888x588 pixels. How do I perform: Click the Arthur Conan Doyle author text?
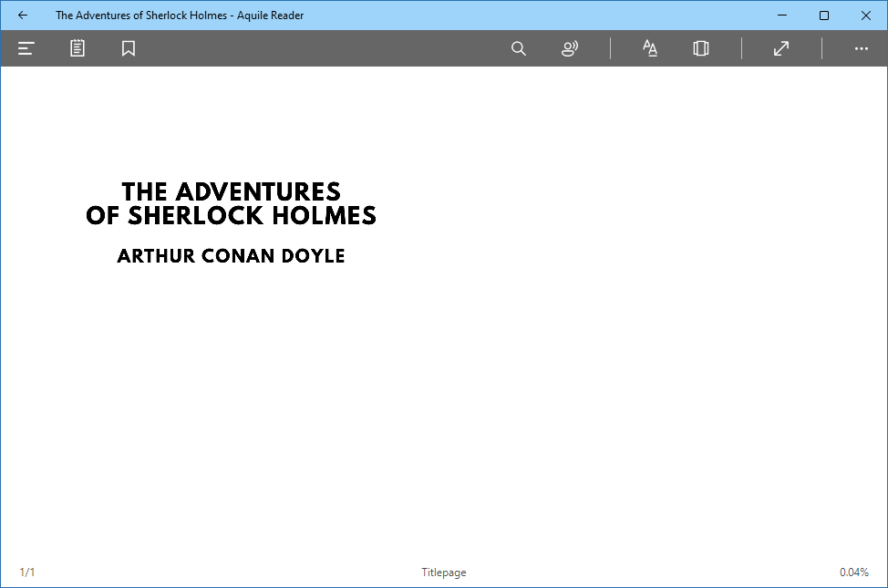pos(231,256)
